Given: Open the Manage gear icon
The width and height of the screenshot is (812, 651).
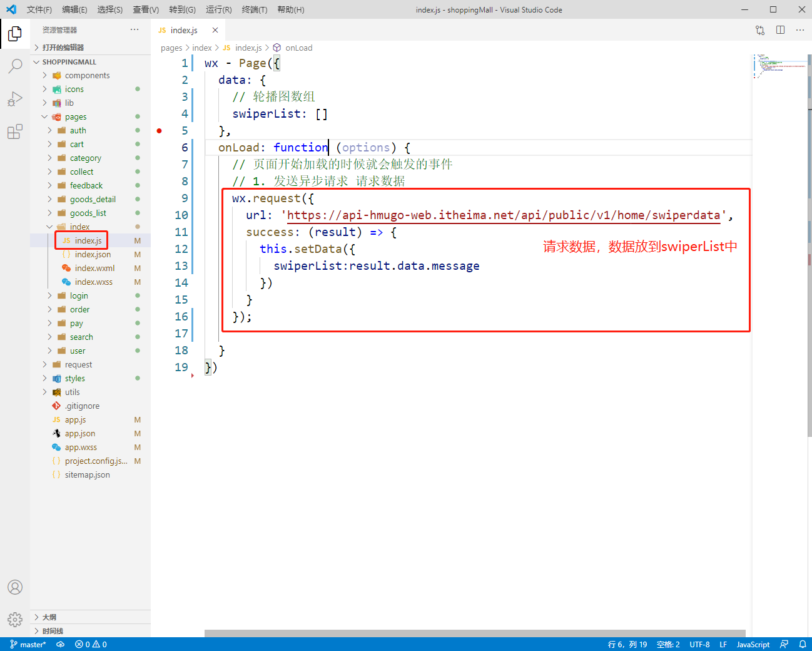Looking at the screenshot, I should point(15,620).
